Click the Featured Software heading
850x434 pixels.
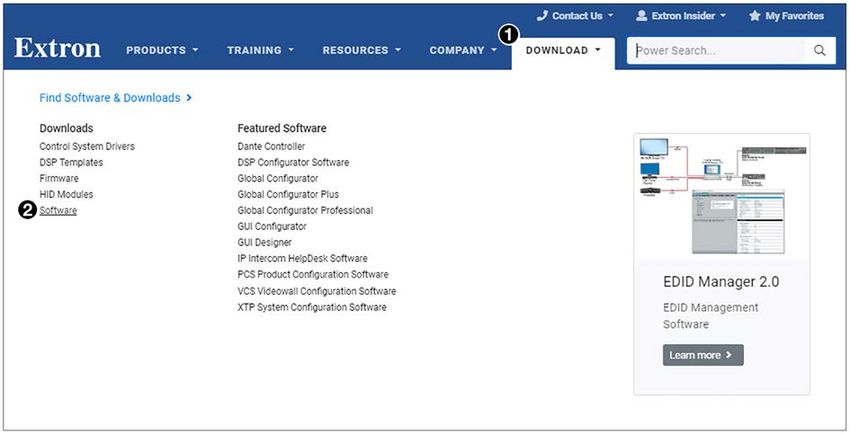[x=282, y=128]
